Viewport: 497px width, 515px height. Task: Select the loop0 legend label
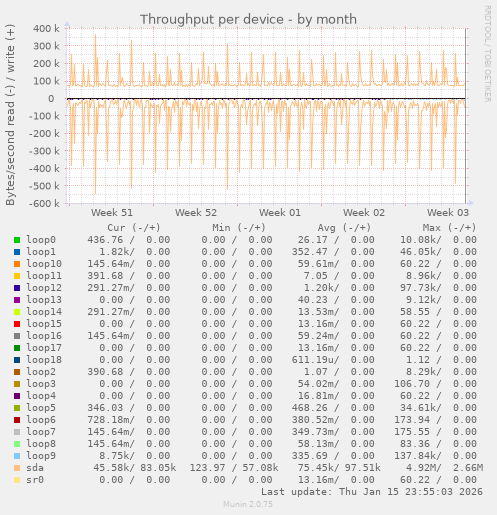[x=41, y=240]
